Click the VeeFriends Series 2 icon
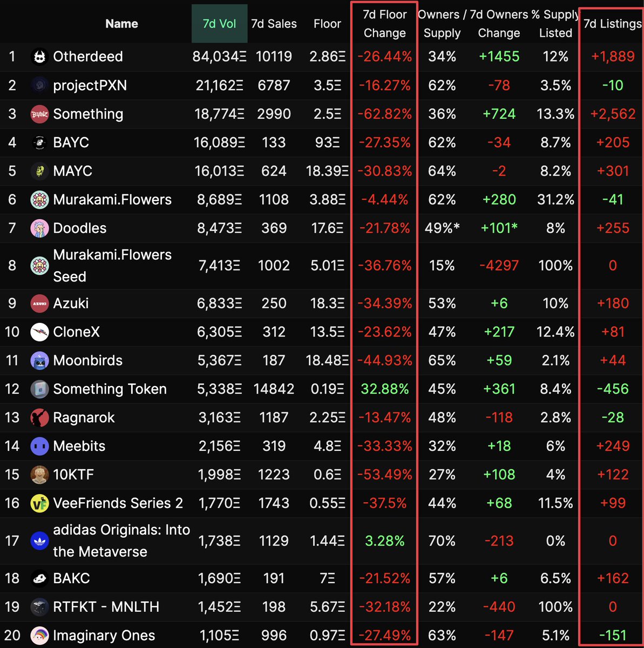 point(39,503)
